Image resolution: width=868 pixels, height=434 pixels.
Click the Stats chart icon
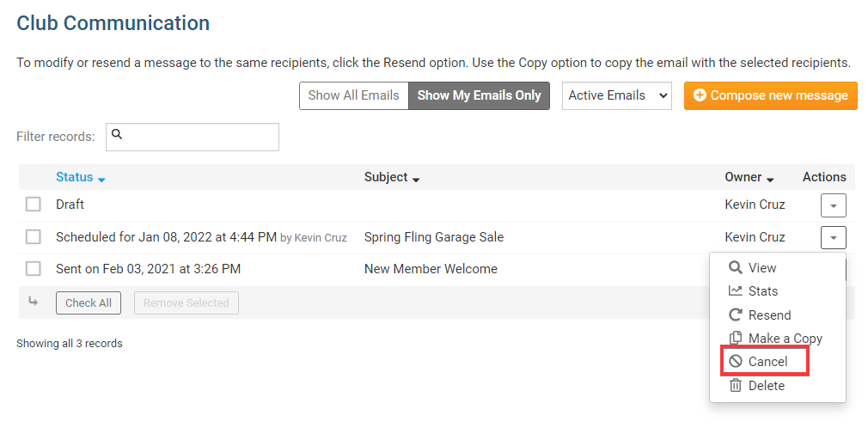[x=735, y=291]
